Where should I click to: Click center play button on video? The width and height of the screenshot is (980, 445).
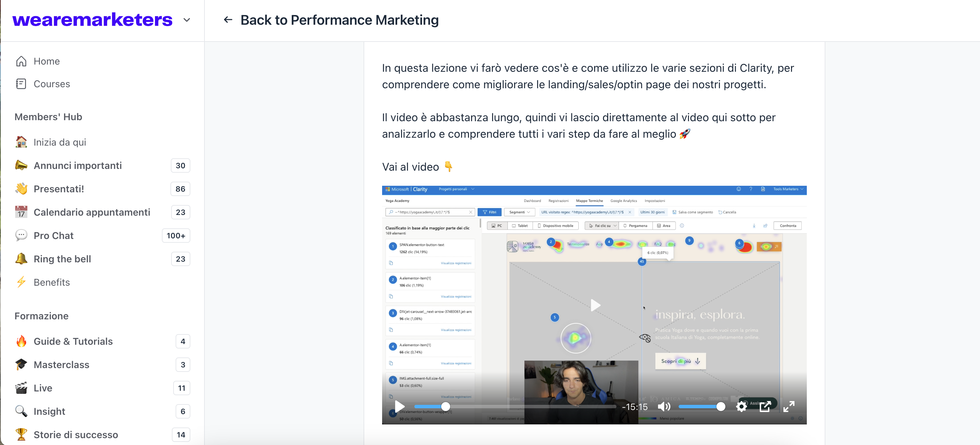pos(595,305)
